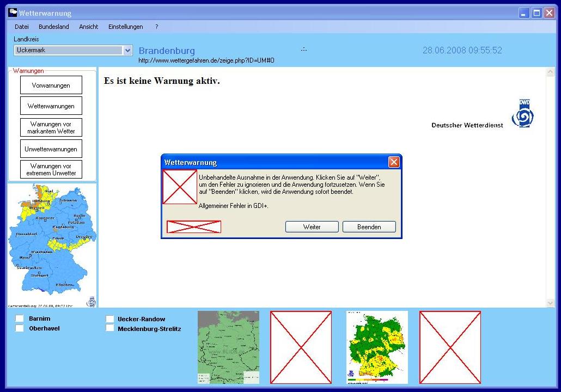This screenshot has width=561, height=392.
Task: Toggle the Oberhavel checkbox
Action: (x=20, y=328)
